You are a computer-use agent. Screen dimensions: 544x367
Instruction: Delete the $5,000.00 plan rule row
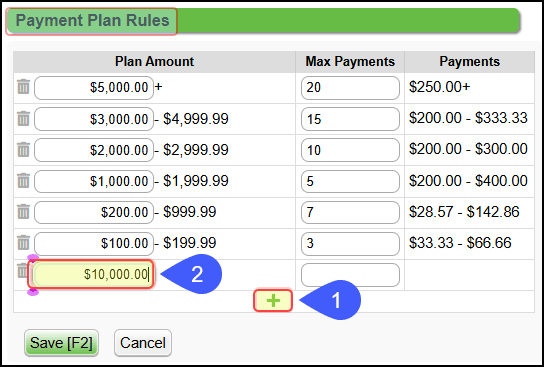pos(23,87)
